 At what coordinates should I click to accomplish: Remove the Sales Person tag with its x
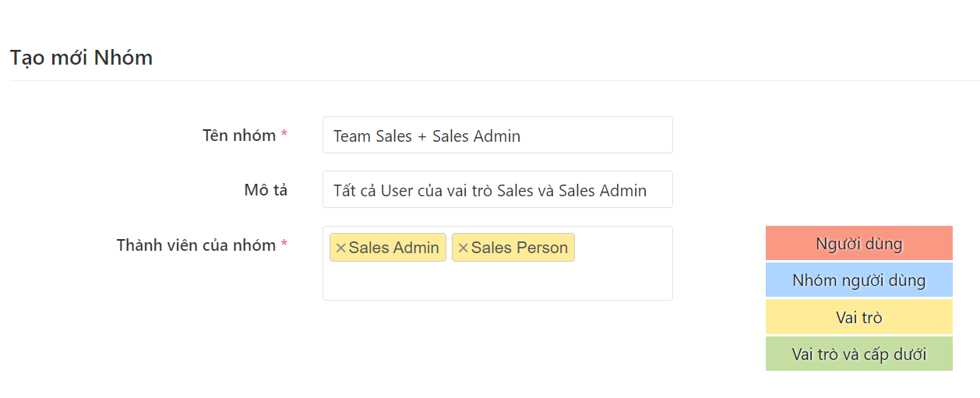coord(463,248)
